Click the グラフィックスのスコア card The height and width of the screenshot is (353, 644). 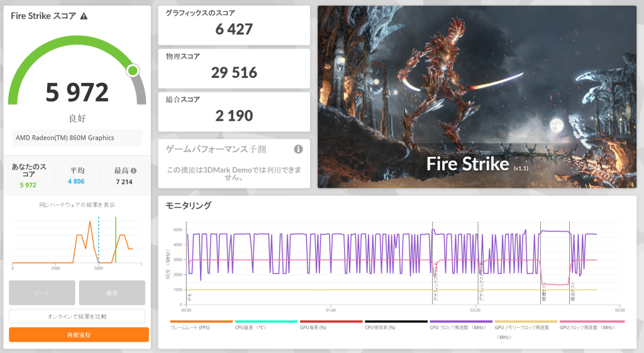click(234, 25)
